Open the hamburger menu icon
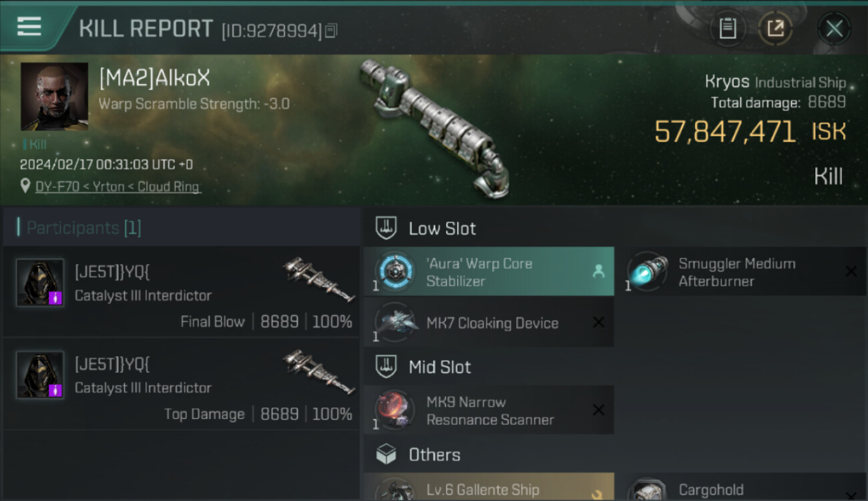This screenshot has width=868, height=501. (29, 27)
